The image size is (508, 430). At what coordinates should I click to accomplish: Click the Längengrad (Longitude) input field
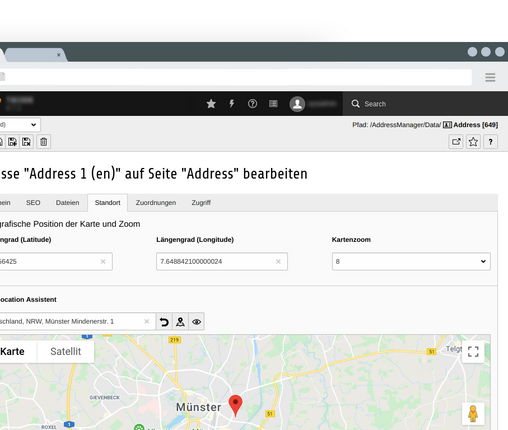(222, 262)
